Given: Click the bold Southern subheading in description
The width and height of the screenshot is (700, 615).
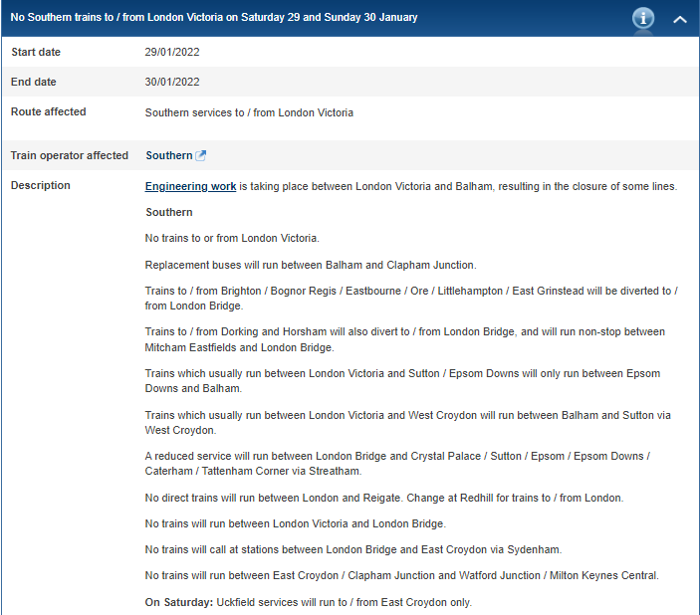Looking at the screenshot, I should click(x=169, y=212).
